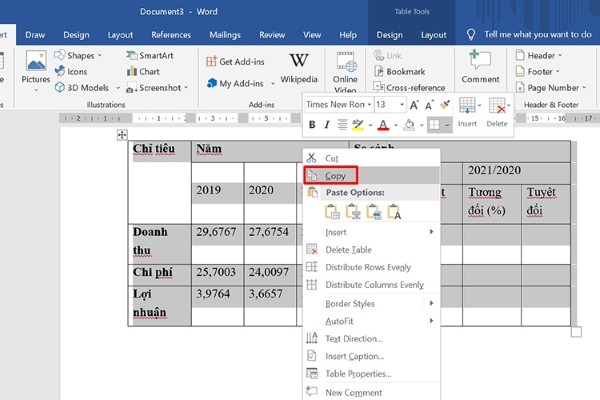Expand the AutoFit submenu
The image size is (600, 400).
tap(372, 321)
